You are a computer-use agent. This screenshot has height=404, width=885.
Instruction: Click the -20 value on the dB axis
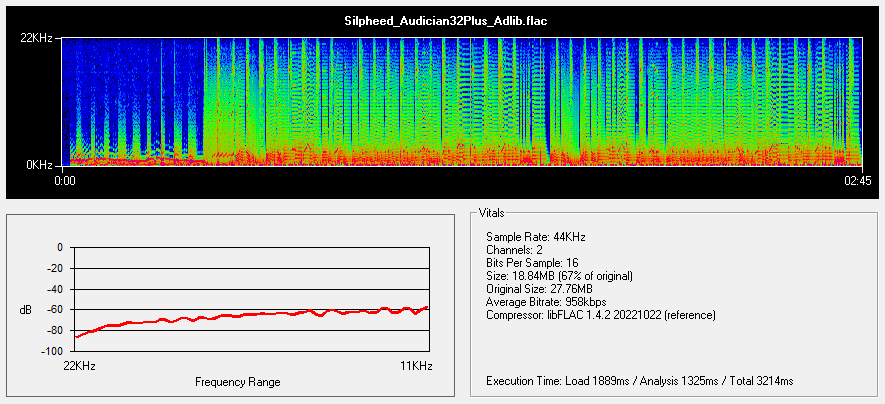(53, 268)
